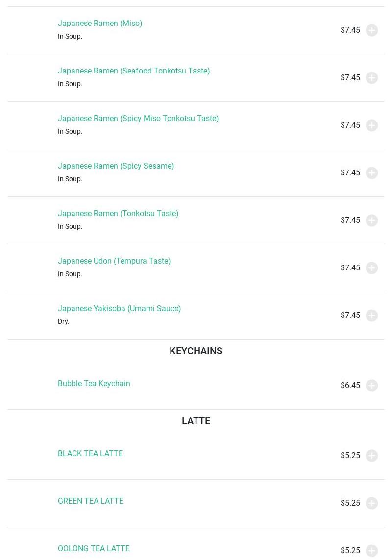The image size is (392, 559).
Task: Open Bubble Tea Keychain item link
Action: 94,383
